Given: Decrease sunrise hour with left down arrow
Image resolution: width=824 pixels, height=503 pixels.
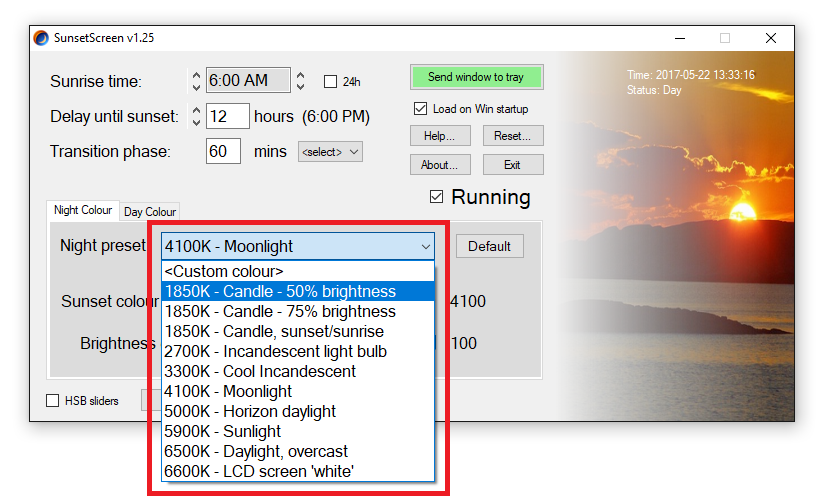Looking at the screenshot, I should pyautogui.click(x=196, y=87).
